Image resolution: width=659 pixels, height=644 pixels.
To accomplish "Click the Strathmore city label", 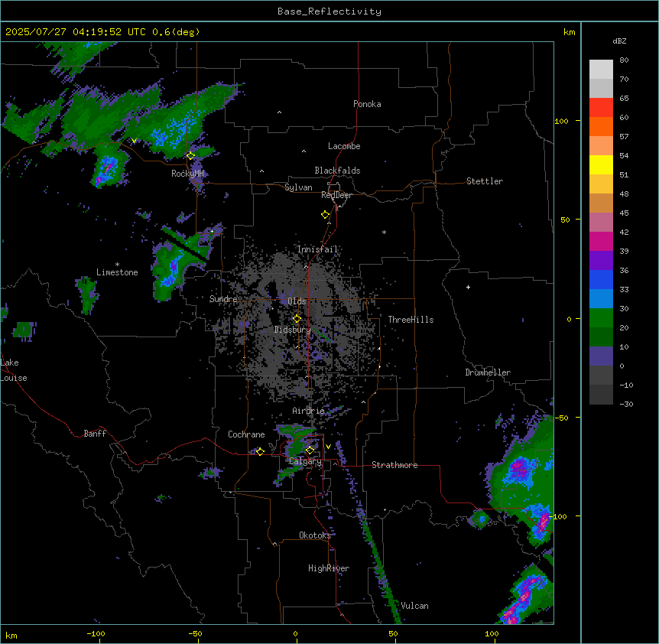I will 394,465.
